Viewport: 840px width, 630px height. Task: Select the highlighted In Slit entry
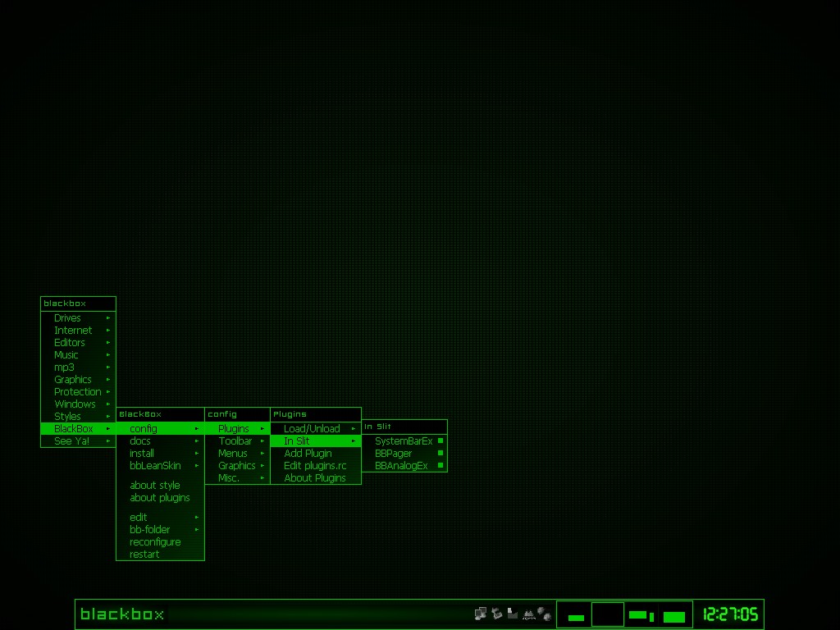[316, 441]
